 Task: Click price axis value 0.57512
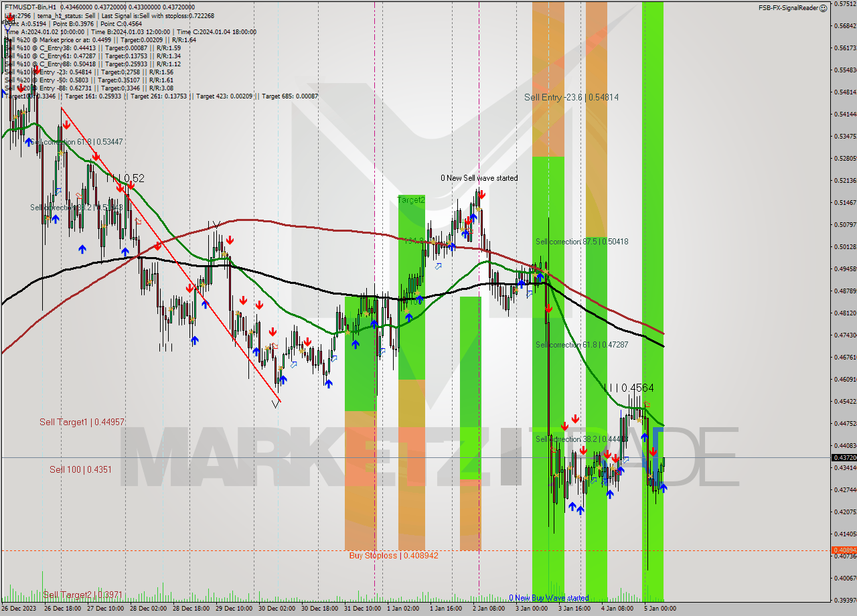[x=845, y=4]
